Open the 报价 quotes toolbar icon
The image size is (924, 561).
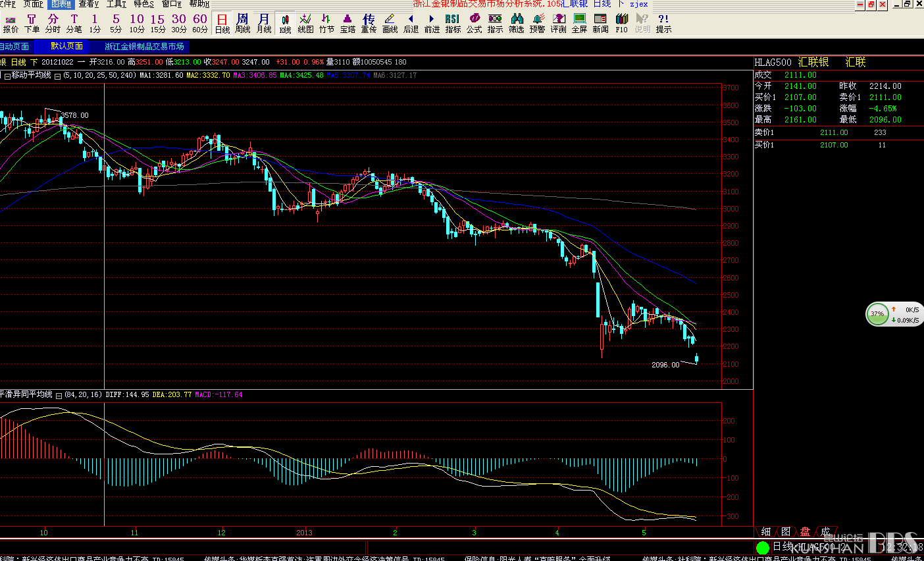[x=11, y=24]
